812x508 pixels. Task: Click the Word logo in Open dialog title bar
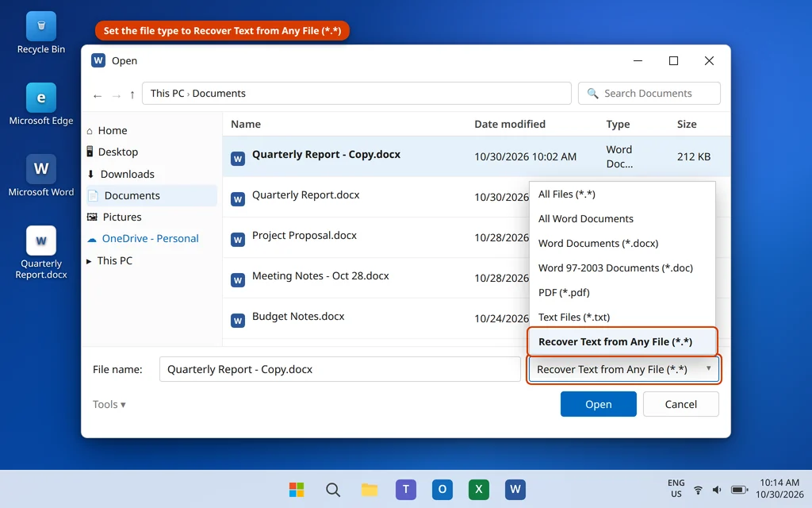[98, 60]
